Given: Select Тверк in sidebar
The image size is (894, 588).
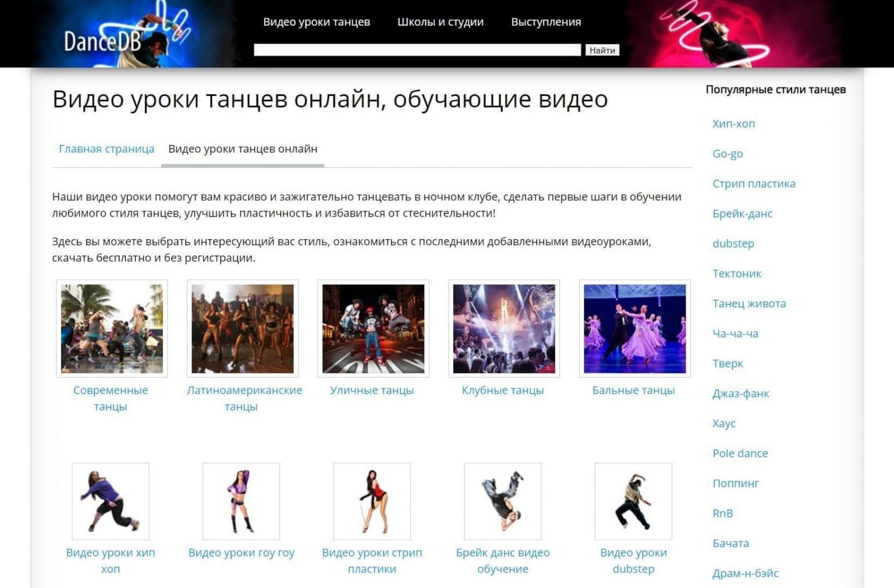Looking at the screenshot, I should point(728,364).
